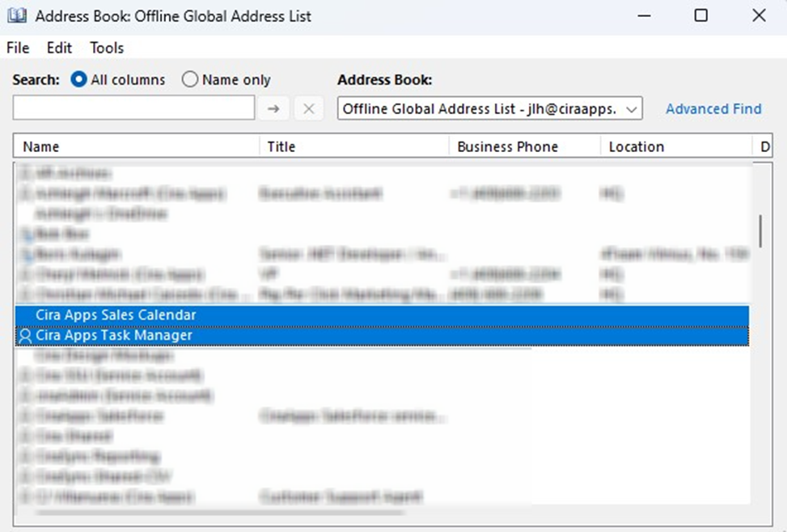Sort by the Business Phone column header
787x532 pixels.
[525, 146]
